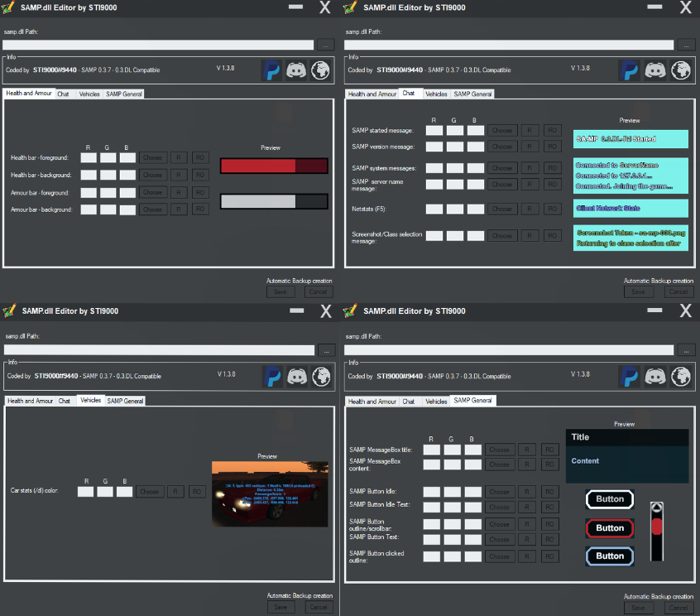Click B field for SAMP system messages
This screenshot has width=700, height=616.
[476, 168]
